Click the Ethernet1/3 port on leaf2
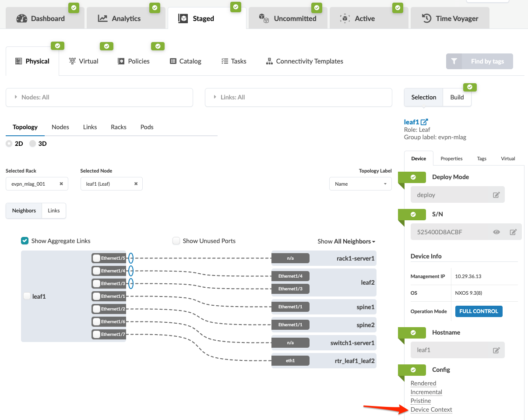This screenshot has height=420, width=528. [x=290, y=289]
